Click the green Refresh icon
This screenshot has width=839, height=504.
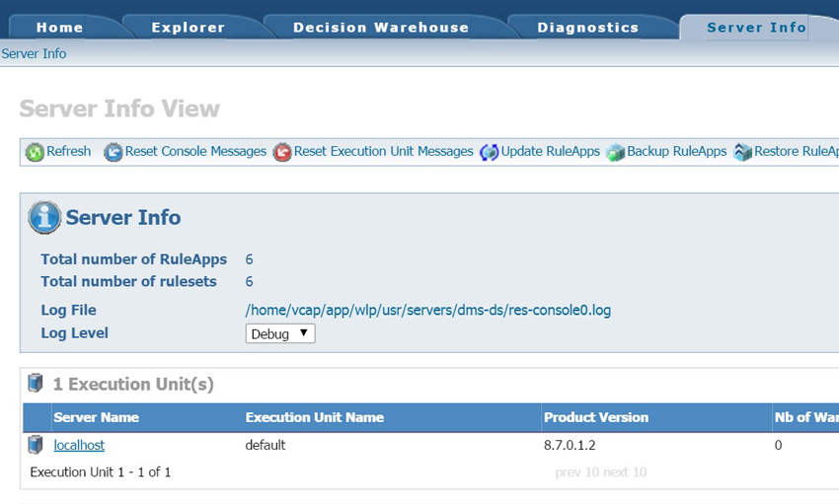(x=35, y=152)
